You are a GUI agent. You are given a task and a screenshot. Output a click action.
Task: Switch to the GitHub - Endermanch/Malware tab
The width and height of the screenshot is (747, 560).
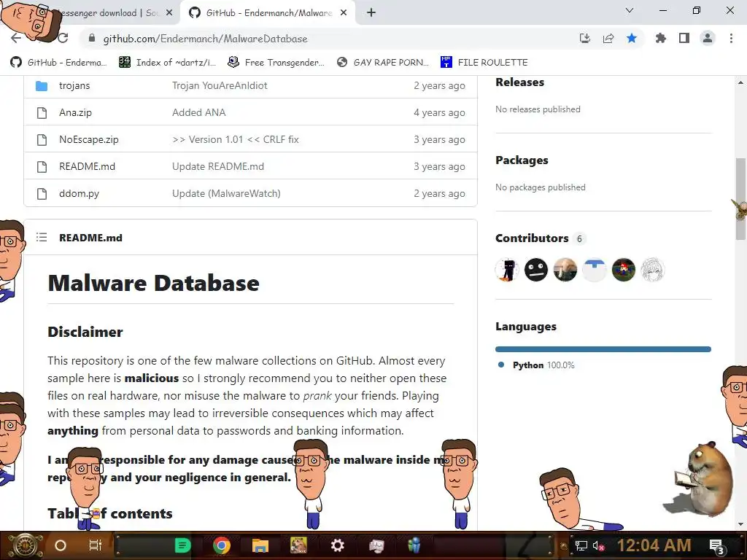(268, 13)
